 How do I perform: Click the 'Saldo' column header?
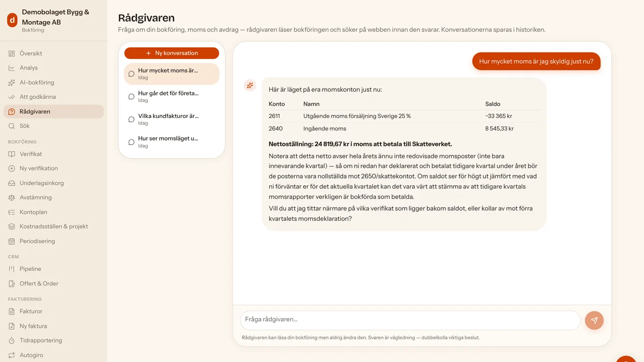pyautogui.click(x=493, y=104)
